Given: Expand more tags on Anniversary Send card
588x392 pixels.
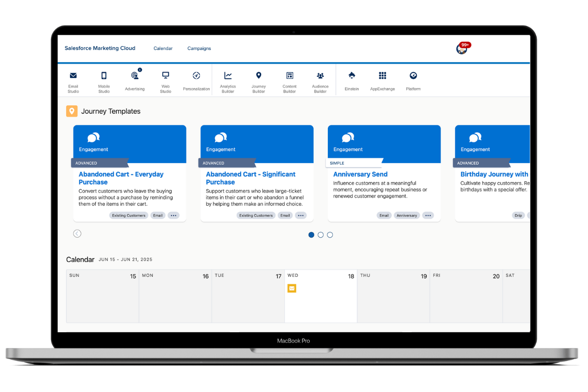Looking at the screenshot, I should [x=428, y=215].
